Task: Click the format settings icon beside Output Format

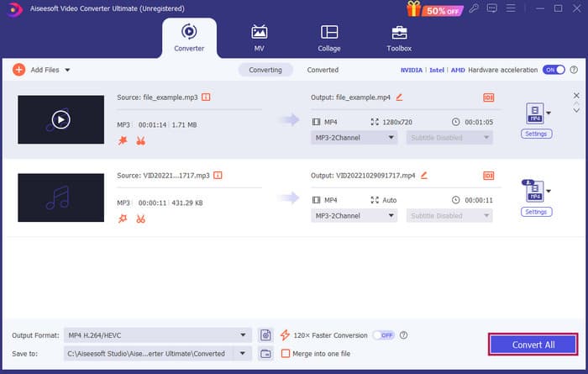Action: [x=266, y=334]
